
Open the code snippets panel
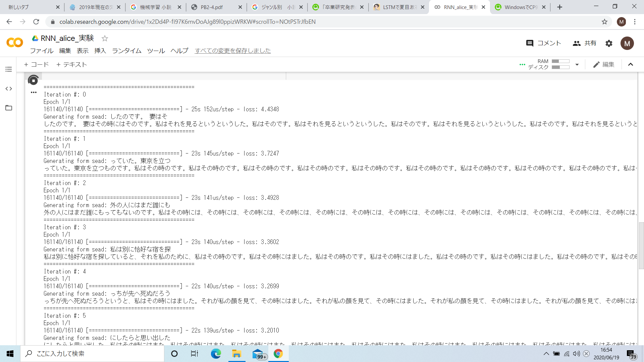tap(8, 88)
